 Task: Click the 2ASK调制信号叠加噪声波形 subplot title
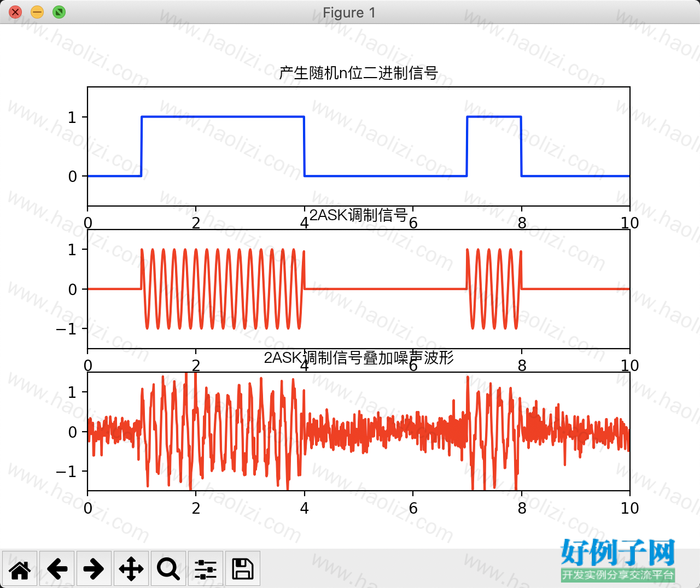click(x=359, y=357)
